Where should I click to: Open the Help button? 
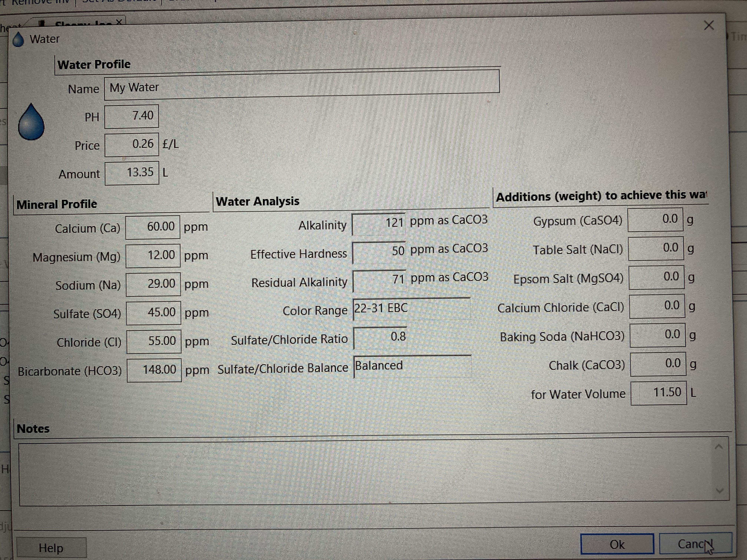click(51, 548)
